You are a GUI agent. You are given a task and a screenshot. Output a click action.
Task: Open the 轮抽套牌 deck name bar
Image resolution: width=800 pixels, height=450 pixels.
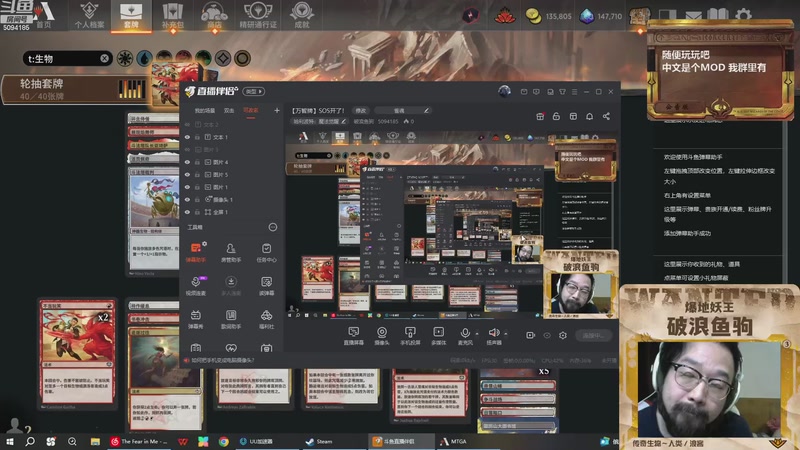point(77,89)
